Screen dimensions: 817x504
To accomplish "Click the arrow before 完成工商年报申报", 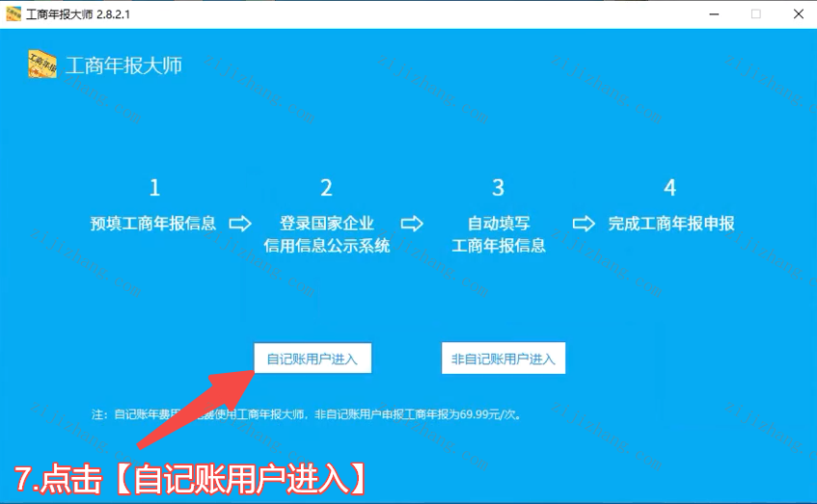I will 584,224.
